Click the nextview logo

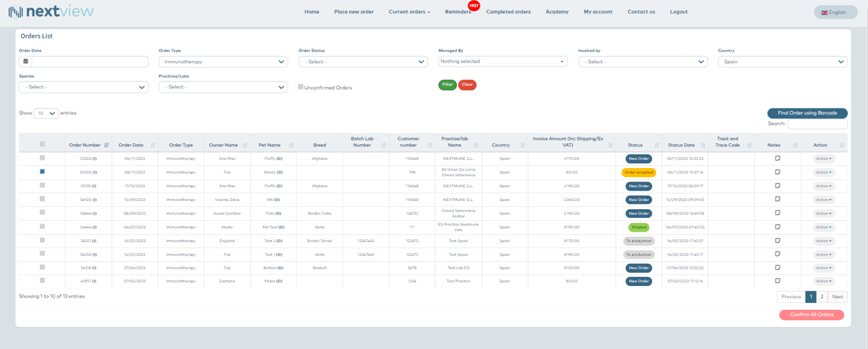tap(51, 12)
